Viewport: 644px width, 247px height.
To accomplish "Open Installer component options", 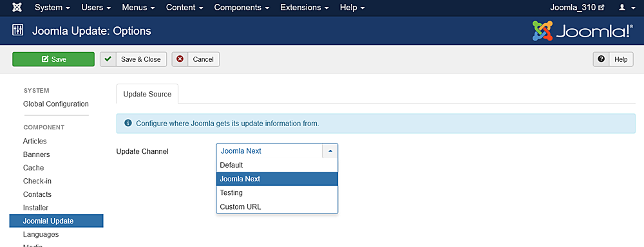I will 35,208.
